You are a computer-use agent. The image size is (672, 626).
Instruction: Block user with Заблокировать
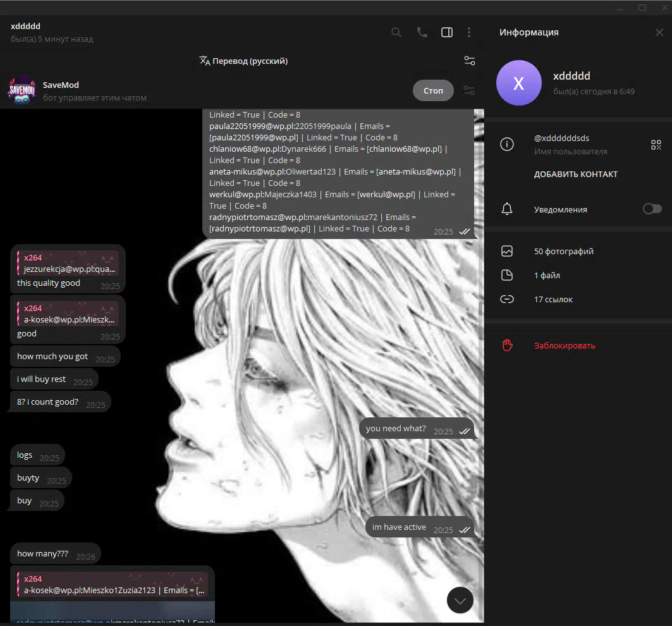[x=565, y=346]
